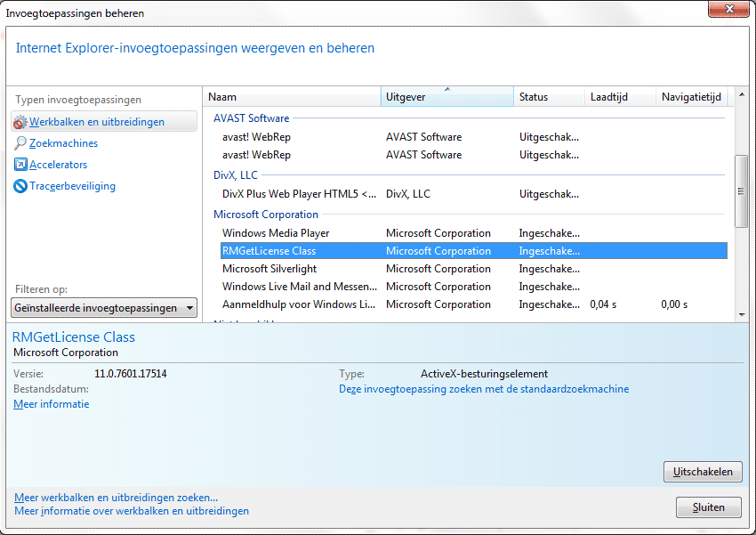The width and height of the screenshot is (756, 535).
Task: Open the Geïnstalleerde invoegtoepassingen filter dropdown
Action: tap(104, 308)
